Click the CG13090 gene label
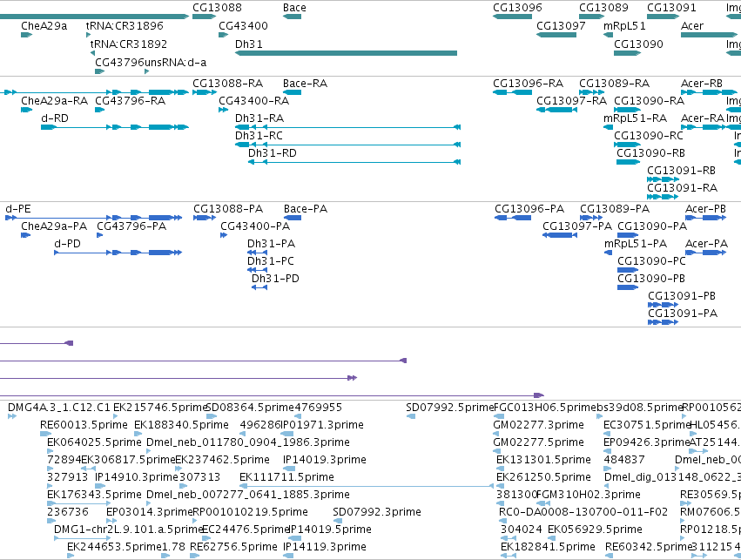The image size is (741, 560). click(x=638, y=44)
